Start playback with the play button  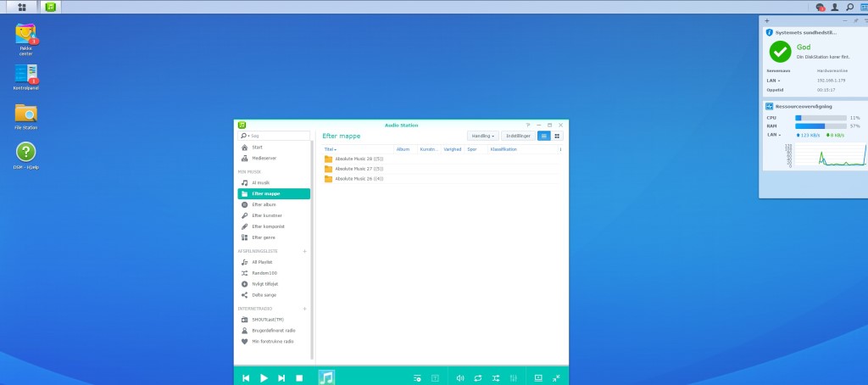click(264, 378)
